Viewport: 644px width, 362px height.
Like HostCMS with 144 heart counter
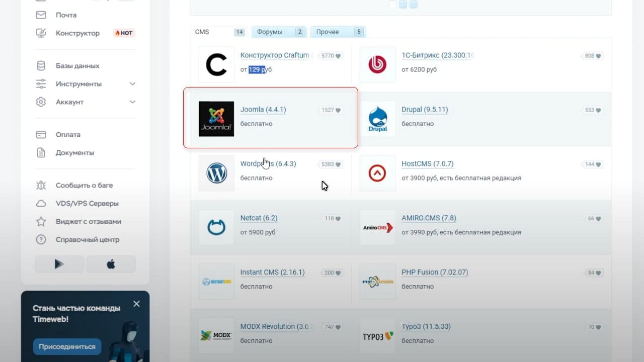point(592,164)
